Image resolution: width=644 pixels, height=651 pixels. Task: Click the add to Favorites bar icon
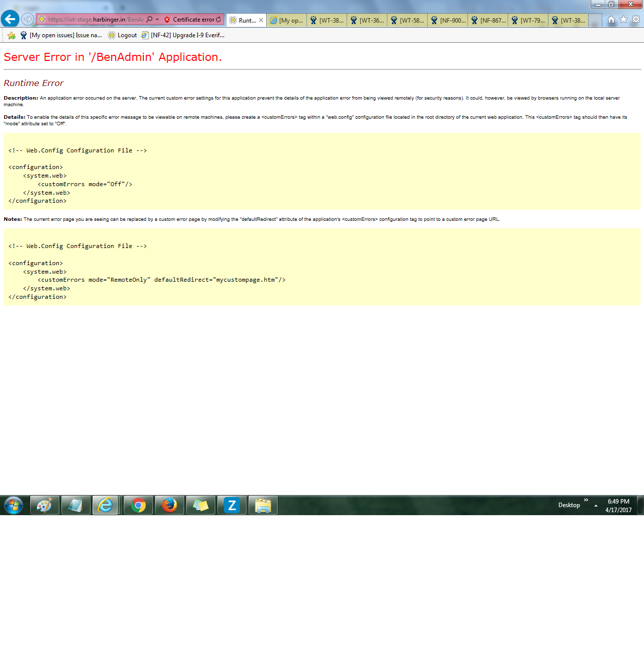coord(11,35)
